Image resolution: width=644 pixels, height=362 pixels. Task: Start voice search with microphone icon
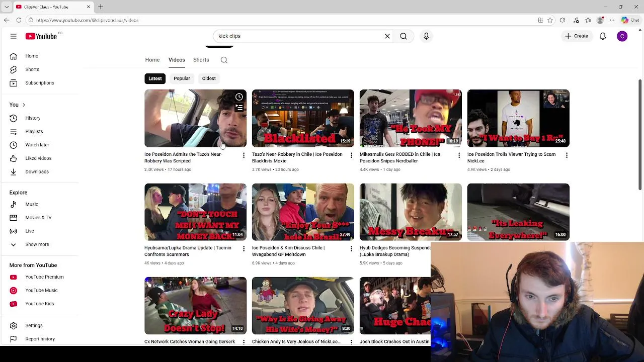(x=426, y=36)
